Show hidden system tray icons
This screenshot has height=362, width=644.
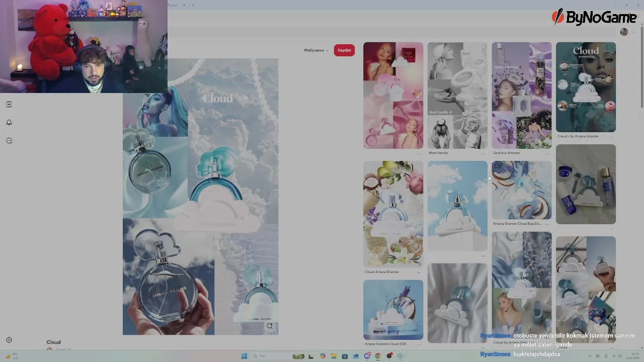click(590, 356)
